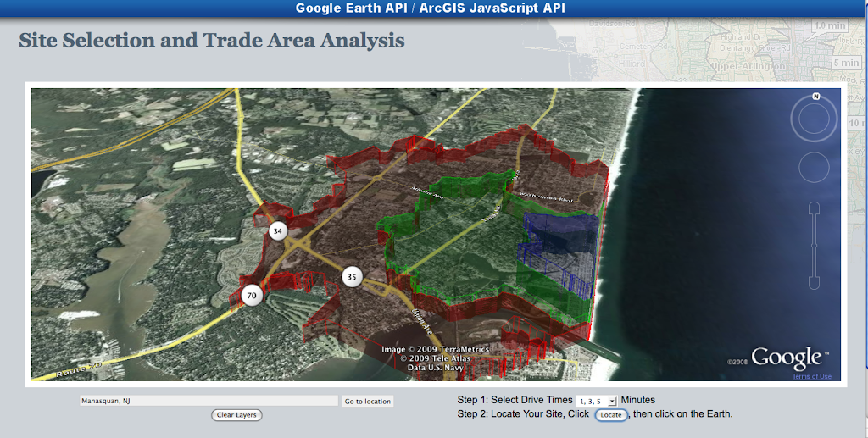
Task: Click the Route 70 road label
Action: 79,370
